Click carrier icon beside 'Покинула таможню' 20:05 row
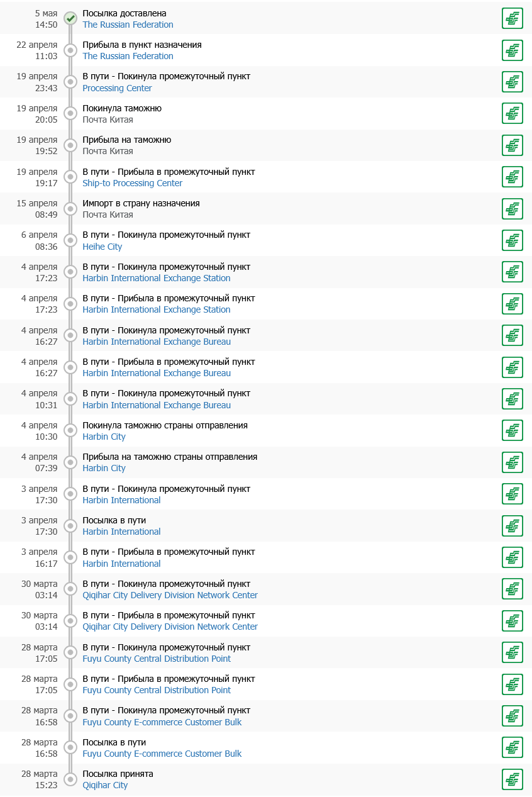Viewport: 532px width, 797px height. 513,113
